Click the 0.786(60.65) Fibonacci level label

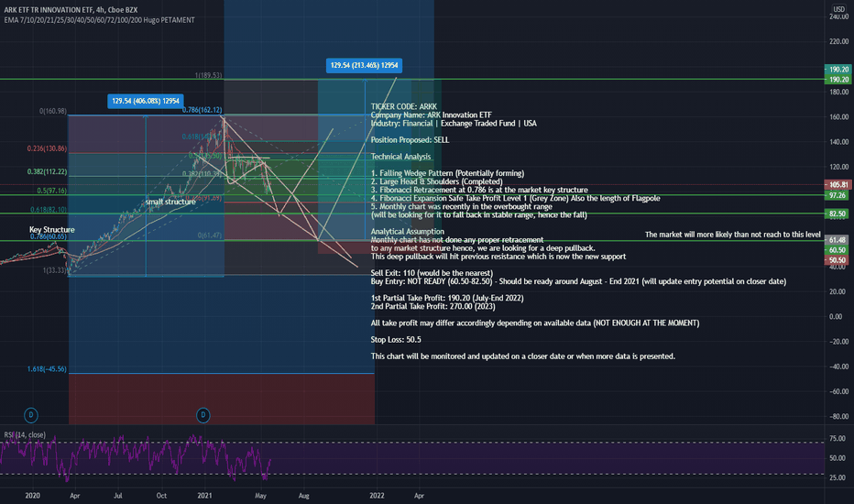tap(49, 236)
